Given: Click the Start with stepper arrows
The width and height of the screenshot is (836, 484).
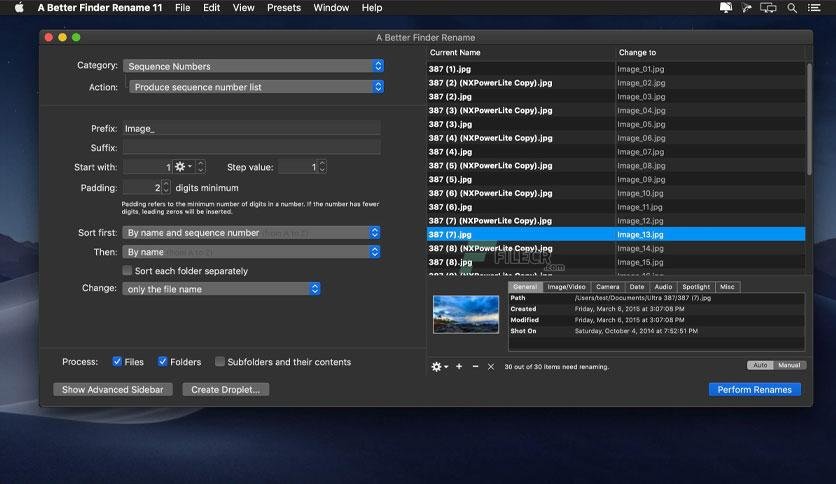Looking at the screenshot, I should point(200,167).
